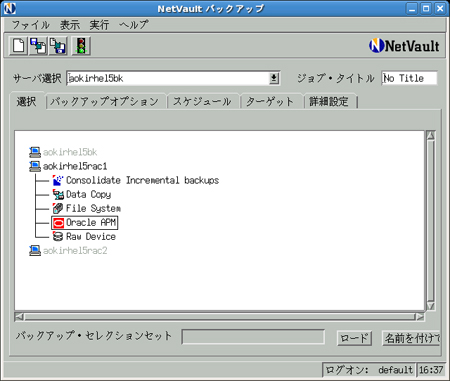Click the load selection set toolbar icon
The width and height of the screenshot is (450, 381).
point(38,46)
